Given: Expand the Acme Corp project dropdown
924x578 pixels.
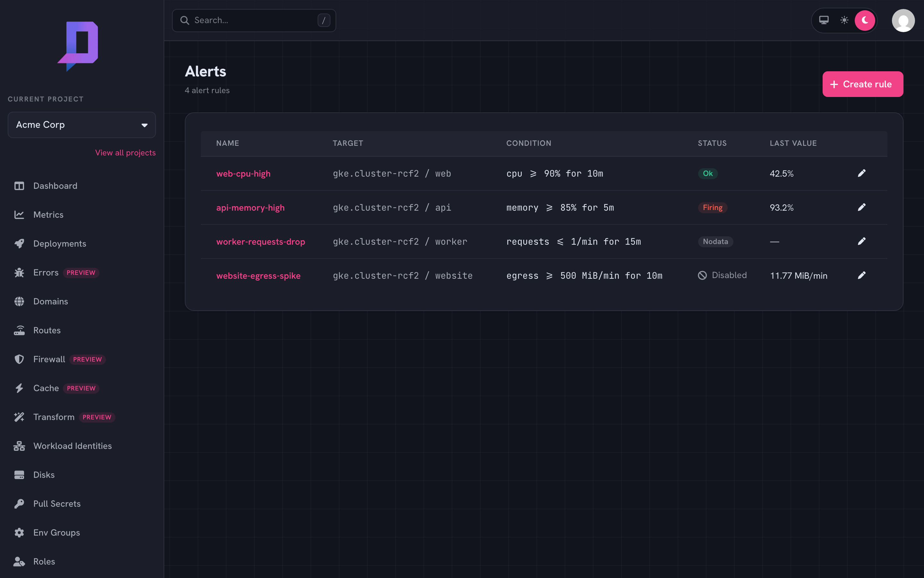Looking at the screenshot, I should tap(82, 125).
